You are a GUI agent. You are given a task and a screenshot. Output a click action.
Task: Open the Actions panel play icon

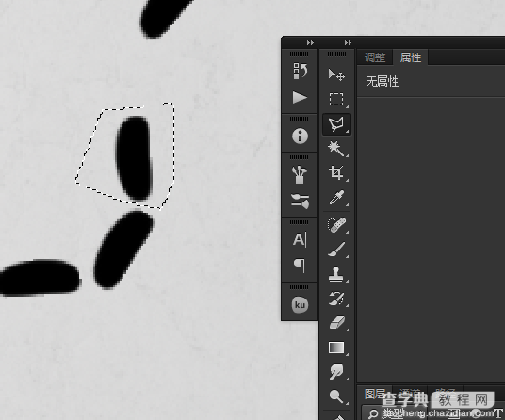click(x=300, y=98)
